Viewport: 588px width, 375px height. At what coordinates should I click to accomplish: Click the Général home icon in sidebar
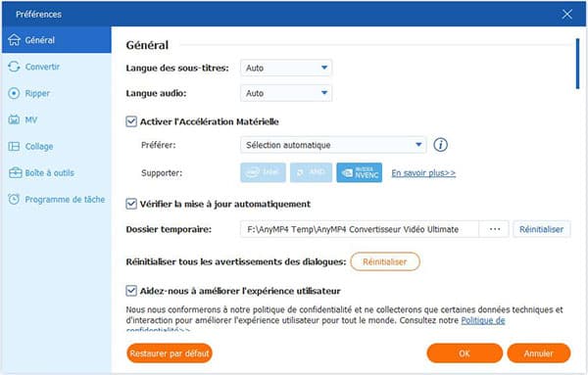[x=14, y=40]
